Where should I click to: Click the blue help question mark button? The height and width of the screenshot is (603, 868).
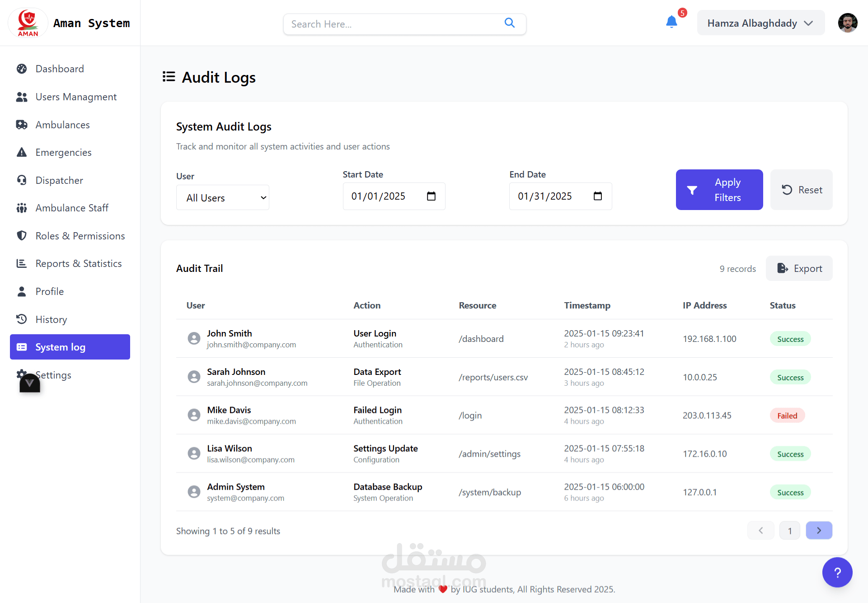[x=837, y=572]
